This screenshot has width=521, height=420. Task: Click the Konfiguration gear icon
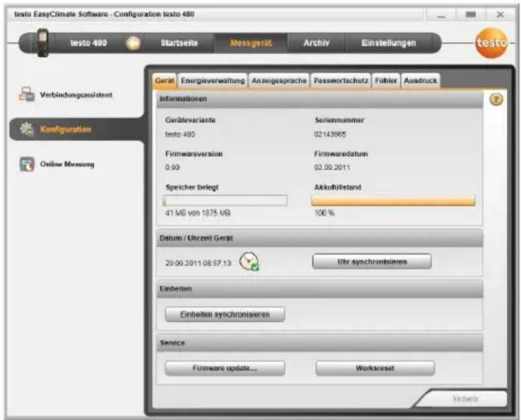[27, 129]
